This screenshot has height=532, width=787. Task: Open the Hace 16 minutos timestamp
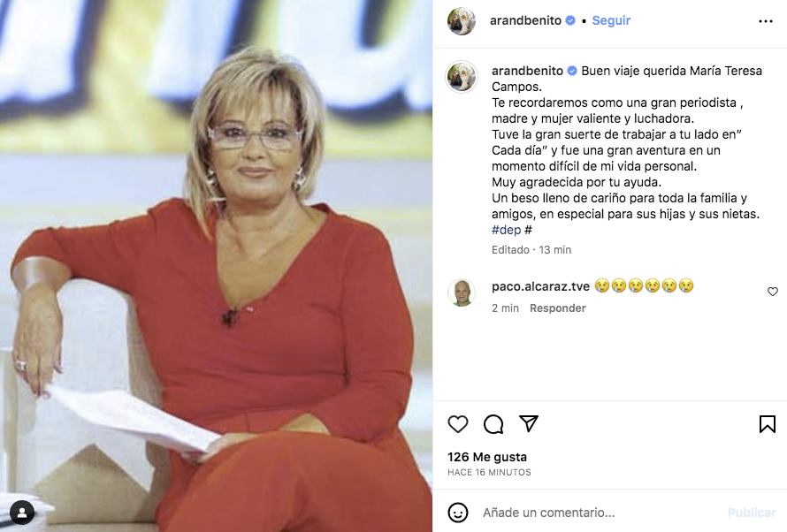(489, 472)
